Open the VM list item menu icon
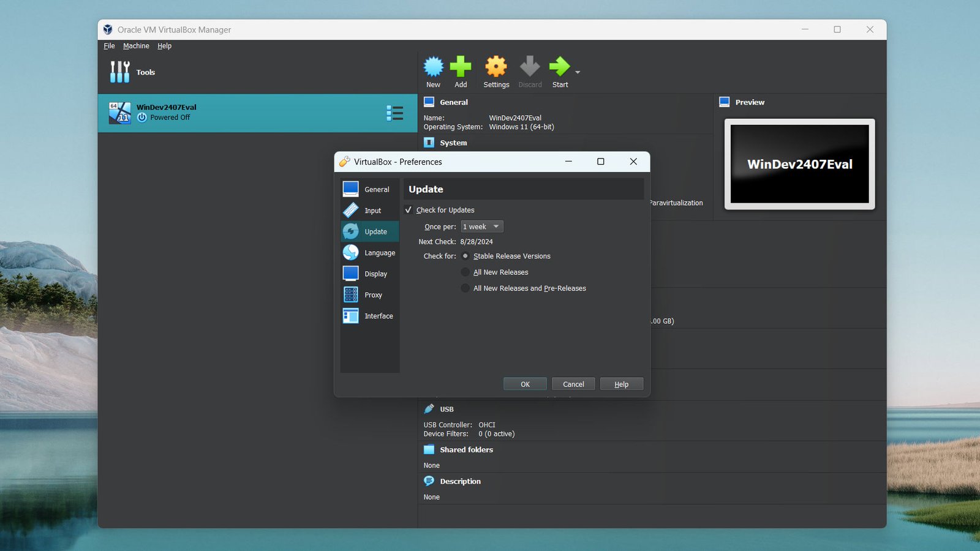 pos(396,113)
